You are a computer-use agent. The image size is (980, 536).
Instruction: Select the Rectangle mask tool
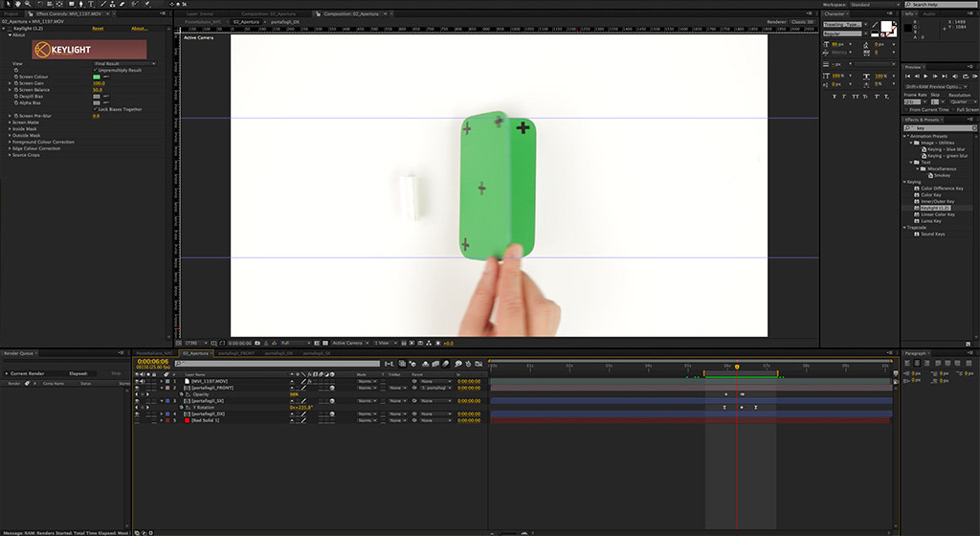[71, 5]
